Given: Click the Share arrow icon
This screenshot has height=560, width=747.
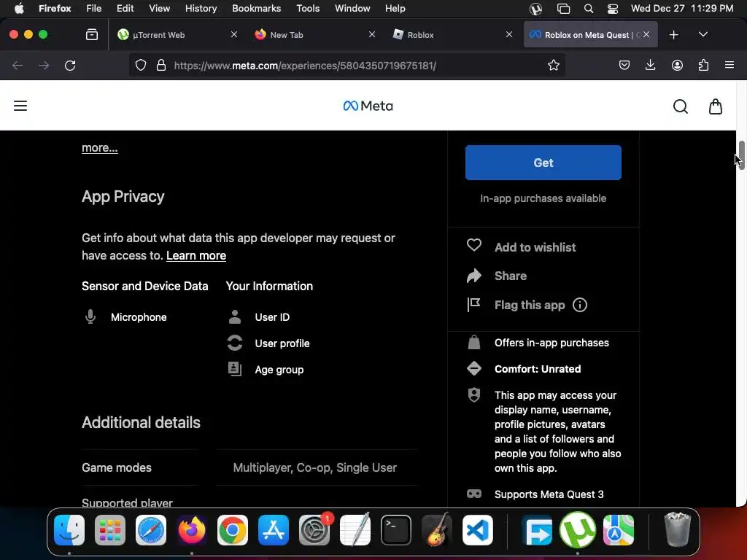Looking at the screenshot, I should (x=474, y=275).
